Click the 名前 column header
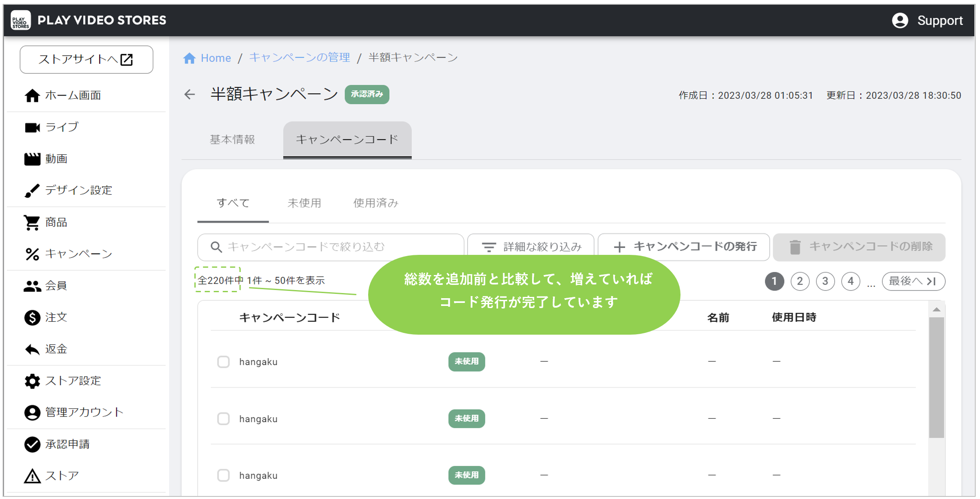 coord(718,318)
